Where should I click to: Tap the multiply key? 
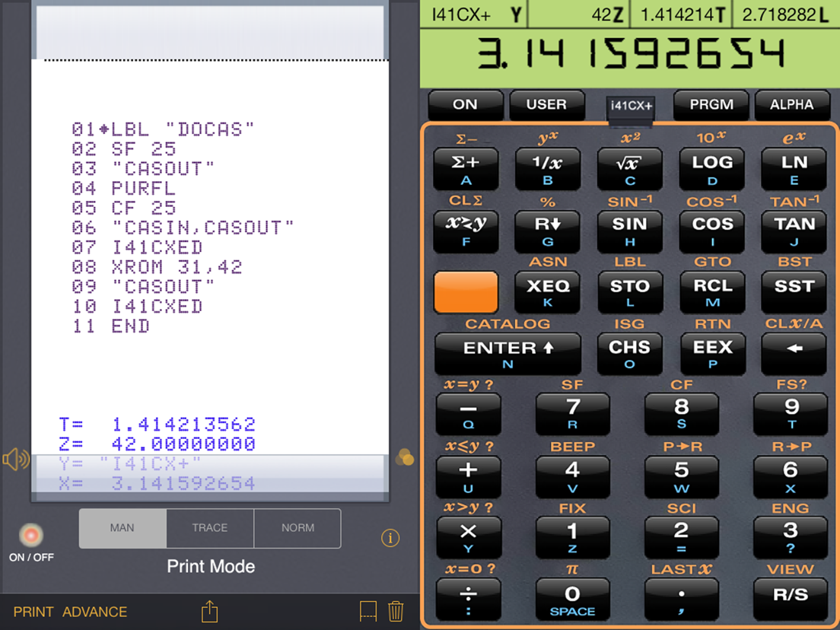pyautogui.click(x=468, y=537)
